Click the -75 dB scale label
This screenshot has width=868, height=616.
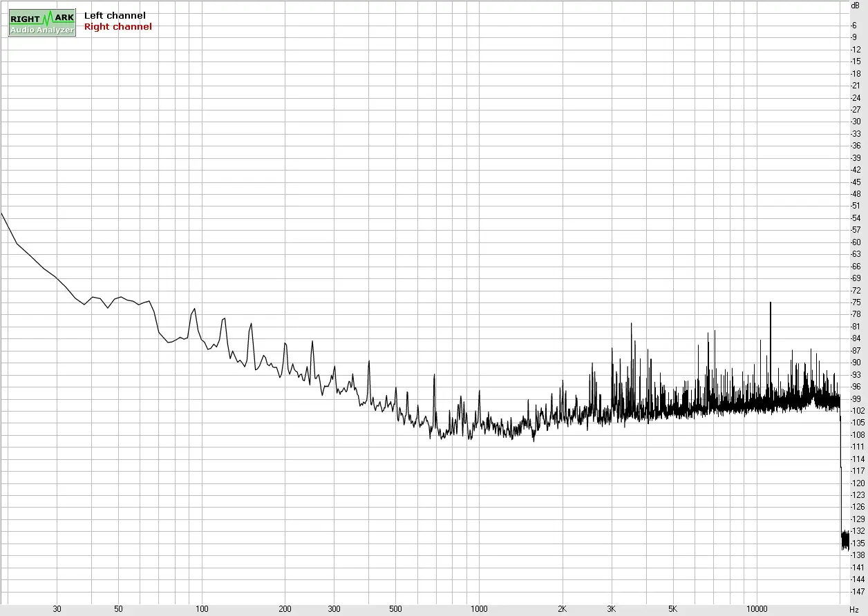click(856, 302)
